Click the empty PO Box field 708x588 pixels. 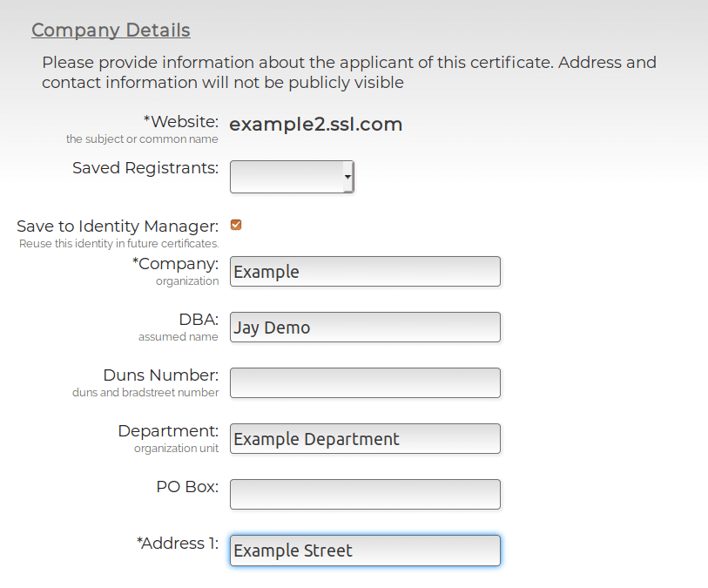coord(365,495)
